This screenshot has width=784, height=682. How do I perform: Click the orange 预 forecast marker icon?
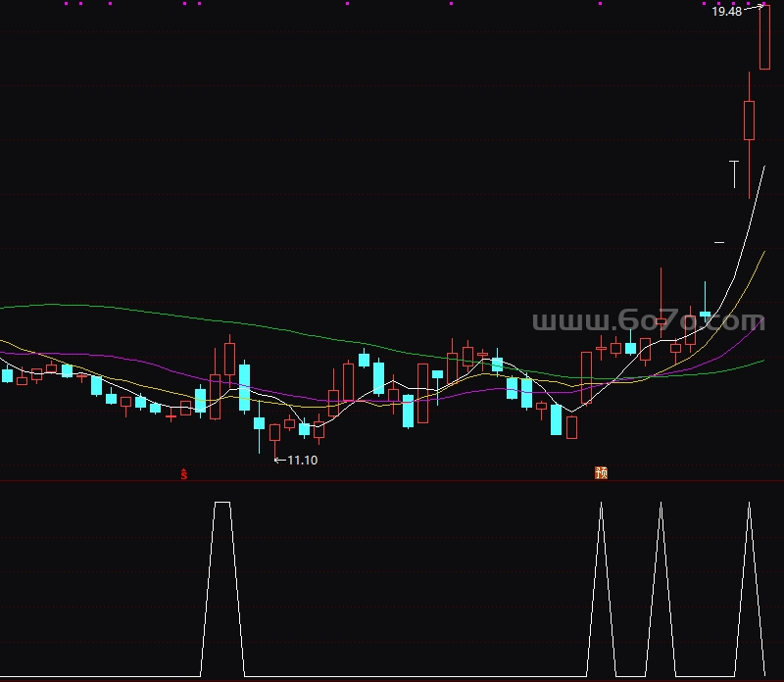(601, 472)
